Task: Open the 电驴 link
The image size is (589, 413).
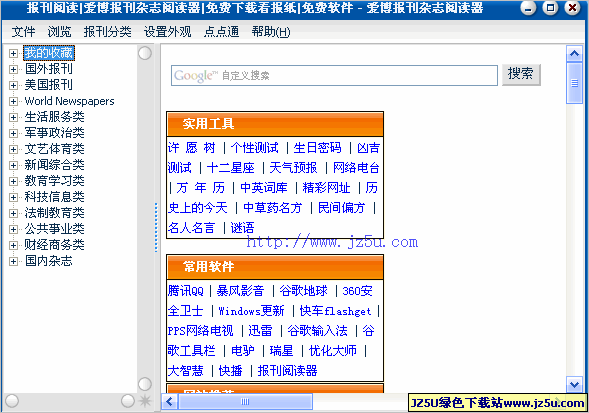Action: pyautogui.click(x=243, y=351)
